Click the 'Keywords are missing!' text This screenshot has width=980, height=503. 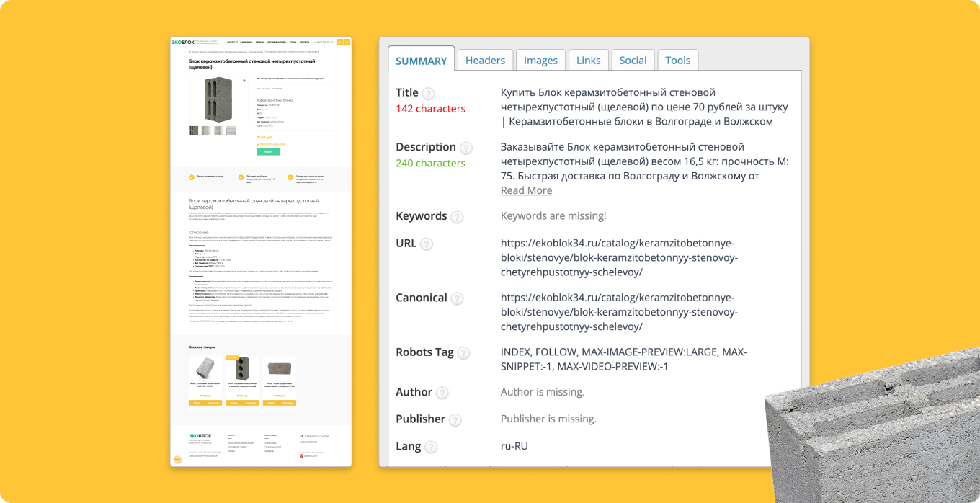coord(553,215)
